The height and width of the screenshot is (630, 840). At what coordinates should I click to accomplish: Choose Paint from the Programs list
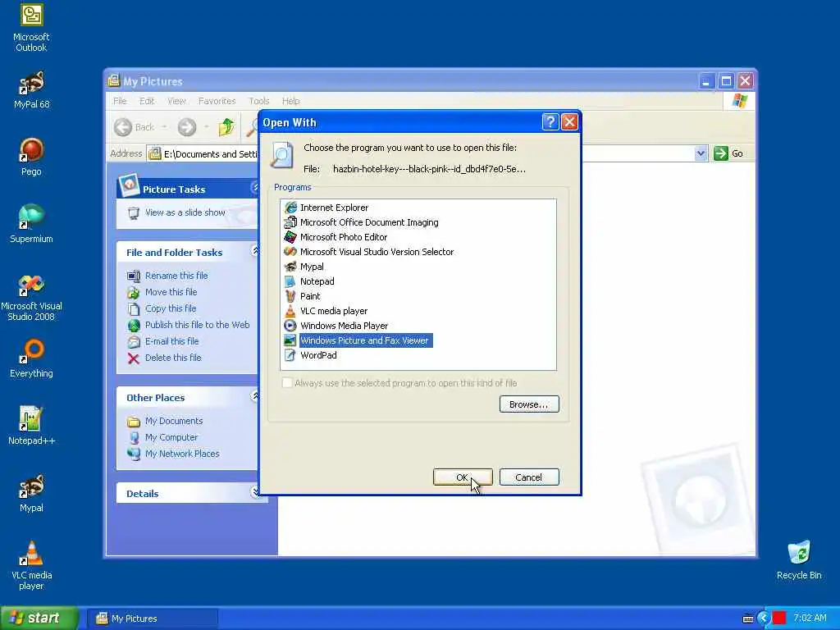click(x=302, y=295)
